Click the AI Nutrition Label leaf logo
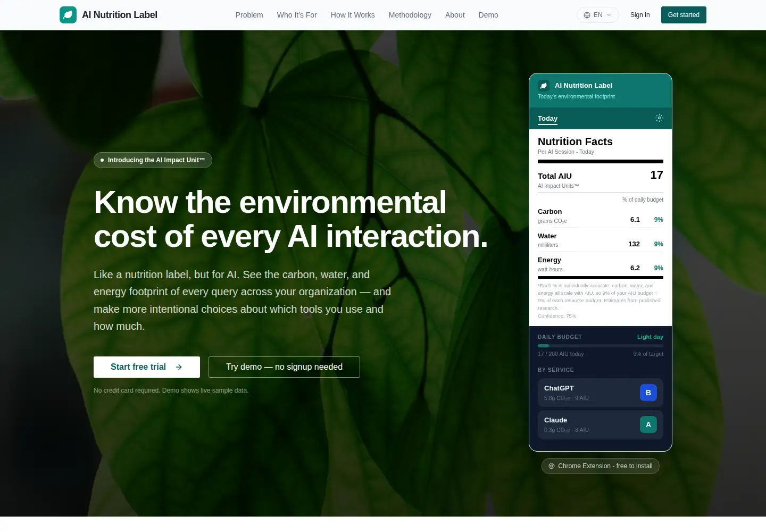 click(x=68, y=15)
